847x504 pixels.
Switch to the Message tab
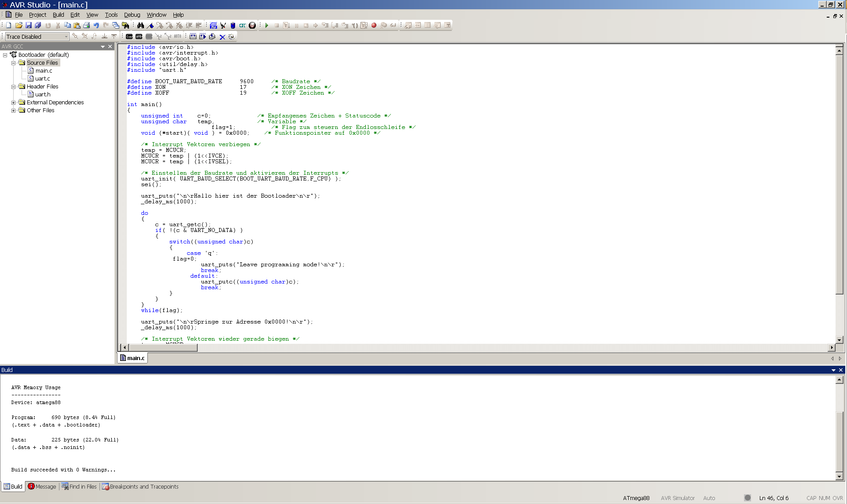pyautogui.click(x=42, y=487)
